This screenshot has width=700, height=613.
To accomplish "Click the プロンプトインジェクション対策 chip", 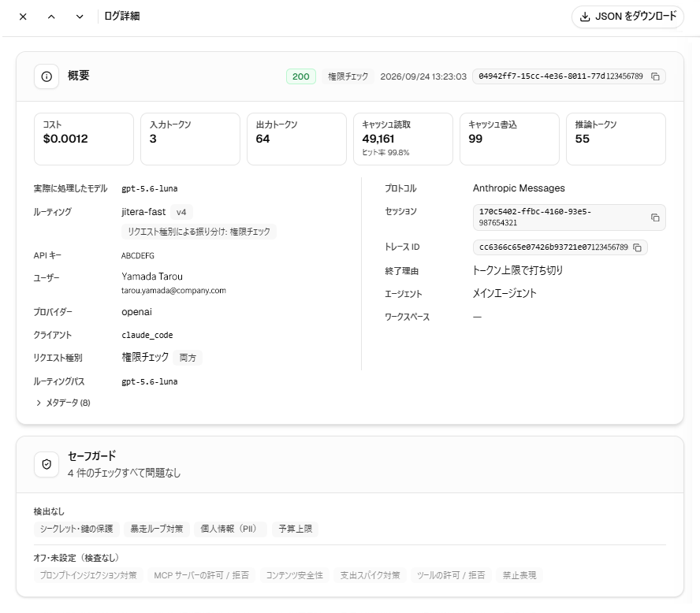I will 88,575.
